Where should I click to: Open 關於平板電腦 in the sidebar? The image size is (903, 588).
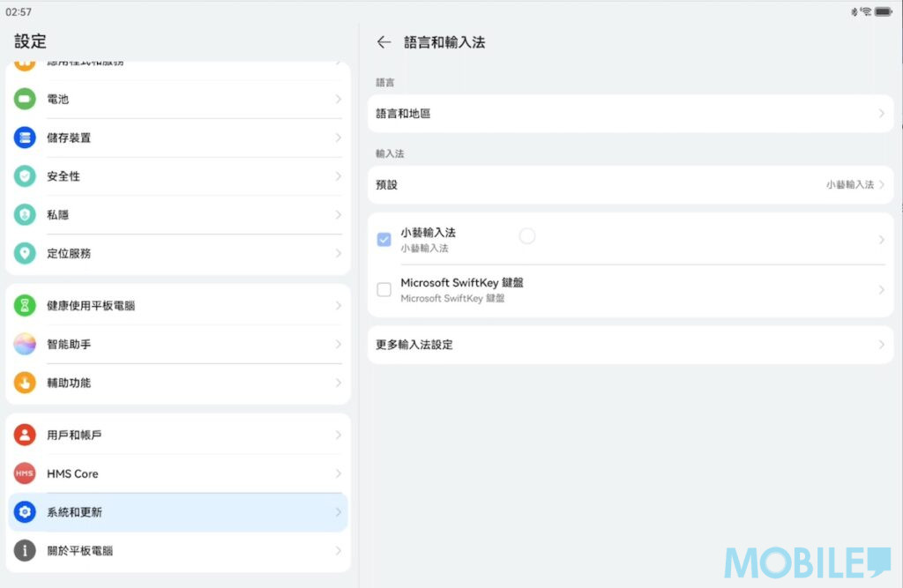pyautogui.click(x=176, y=551)
